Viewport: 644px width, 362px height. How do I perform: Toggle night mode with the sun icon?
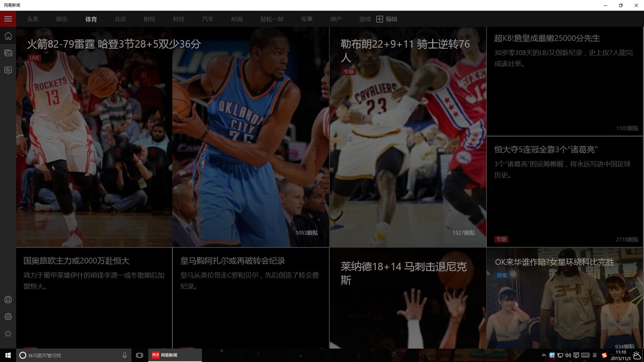coord(8,333)
